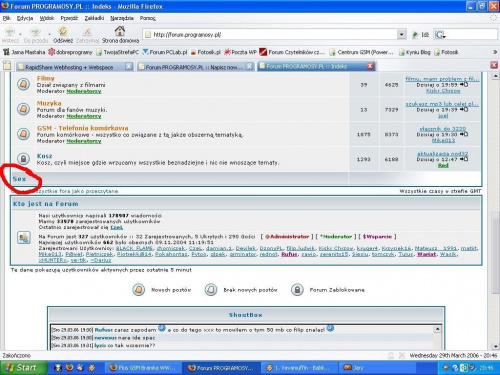Open latest Muzyka post 'szukasz mp3' link
Image resolution: width=500 pixels, height=375 pixels.
point(442,104)
